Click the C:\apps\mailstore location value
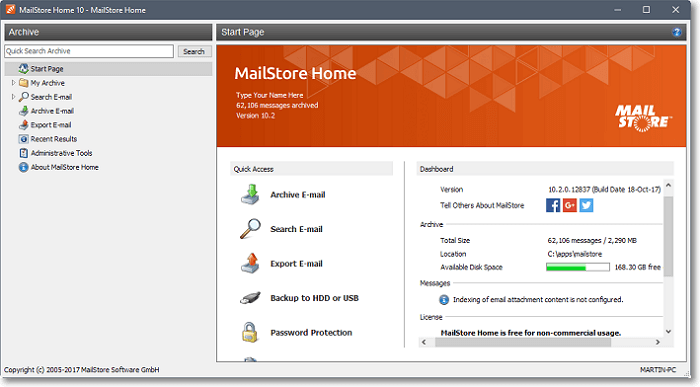 pyautogui.click(x=575, y=254)
